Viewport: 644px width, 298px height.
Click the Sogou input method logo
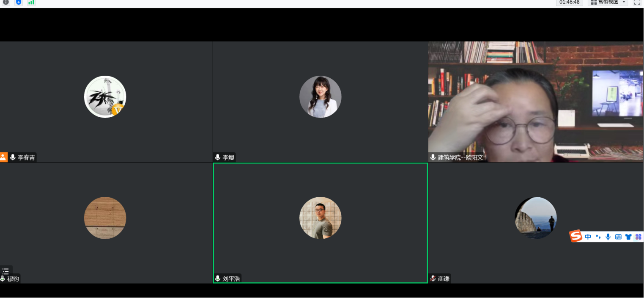point(576,236)
